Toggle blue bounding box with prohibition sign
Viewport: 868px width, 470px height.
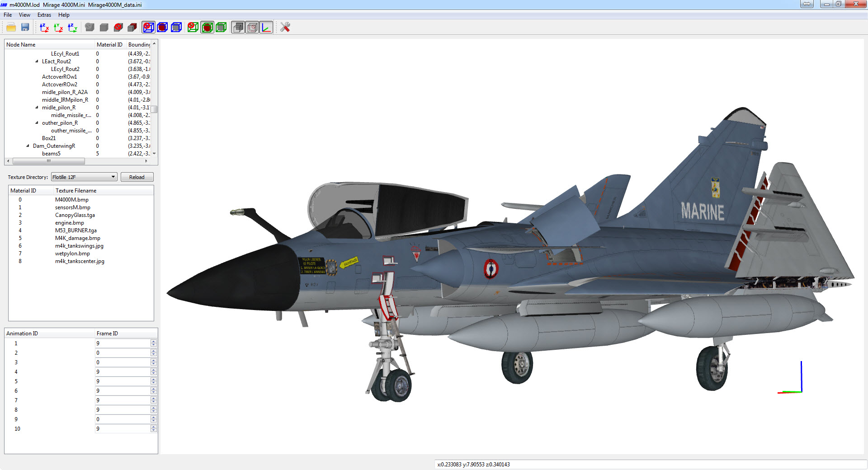(148, 28)
